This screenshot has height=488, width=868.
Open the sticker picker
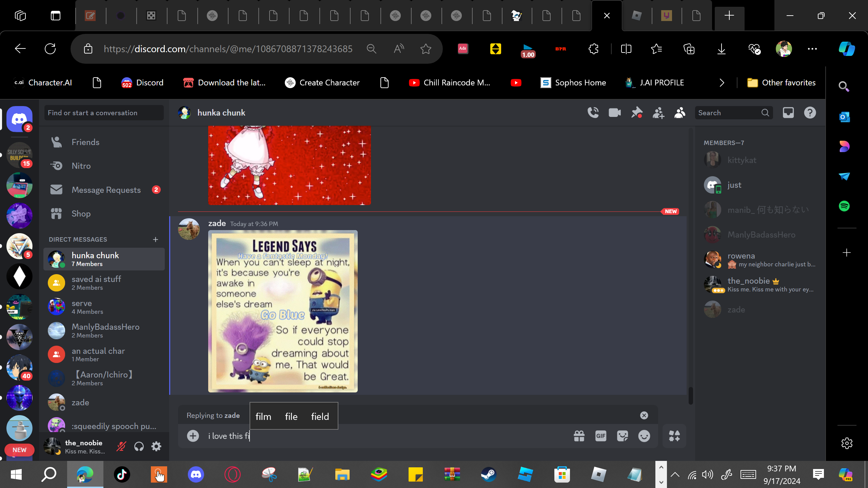pyautogui.click(x=623, y=436)
